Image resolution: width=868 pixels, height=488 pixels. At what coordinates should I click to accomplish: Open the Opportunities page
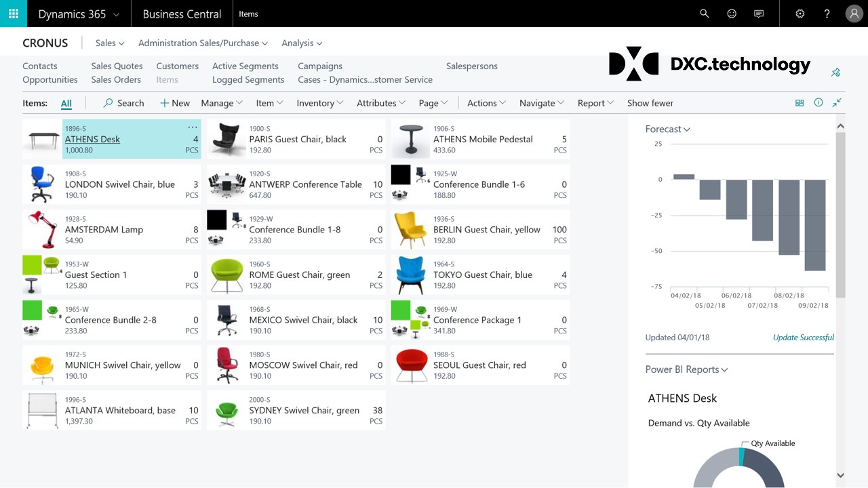coord(50,79)
